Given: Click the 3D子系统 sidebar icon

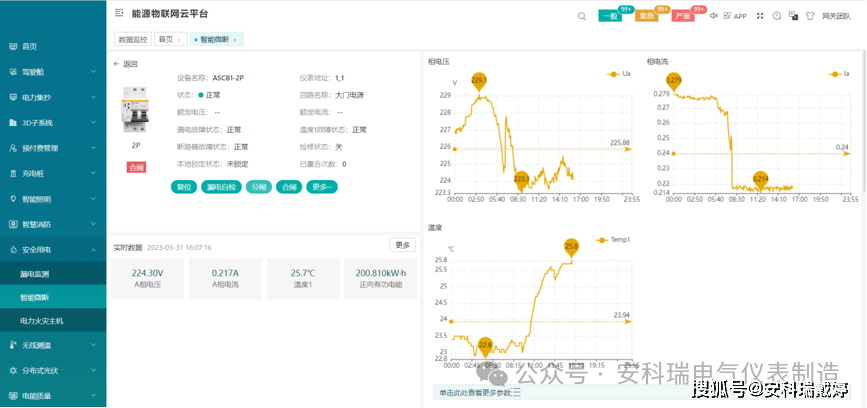Looking at the screenshot, I should 13,123.
